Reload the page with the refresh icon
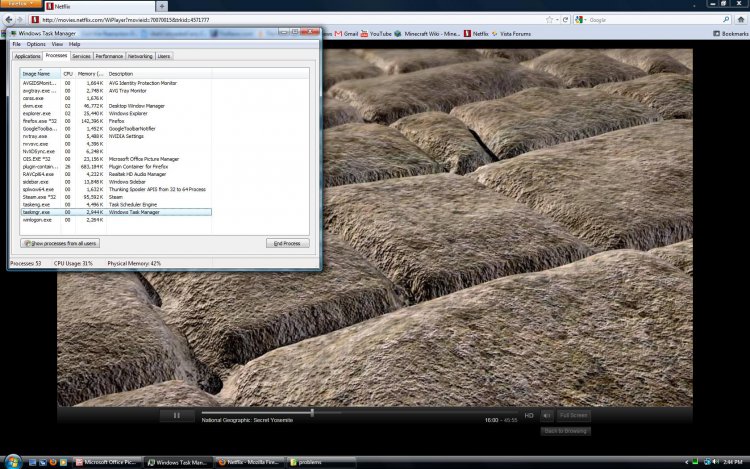 (565, 20)
